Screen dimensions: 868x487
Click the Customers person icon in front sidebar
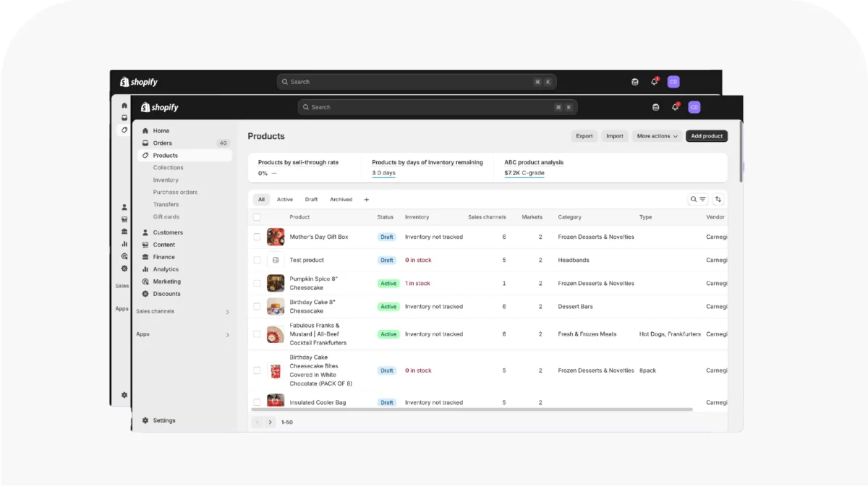[145, 232]
